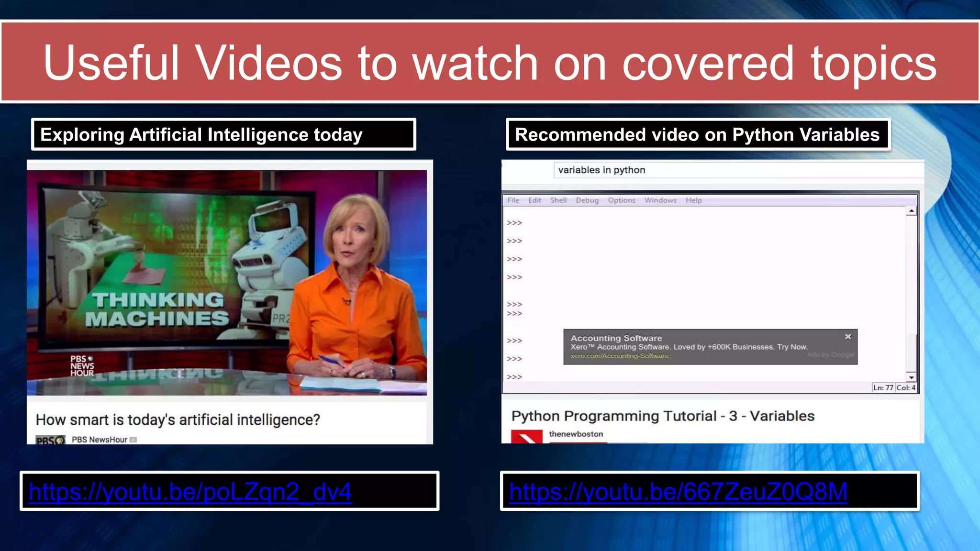This screenshot has width=980, height=551.
Task: Open the Options menu
Action: pyautogui.click(x=622, y=200)
